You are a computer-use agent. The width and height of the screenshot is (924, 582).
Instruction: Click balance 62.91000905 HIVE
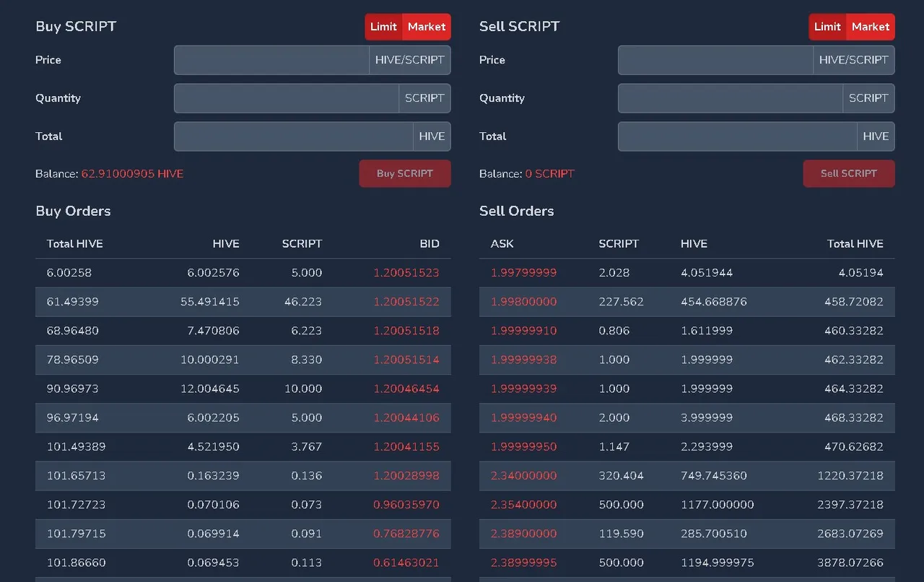(132, 174)
